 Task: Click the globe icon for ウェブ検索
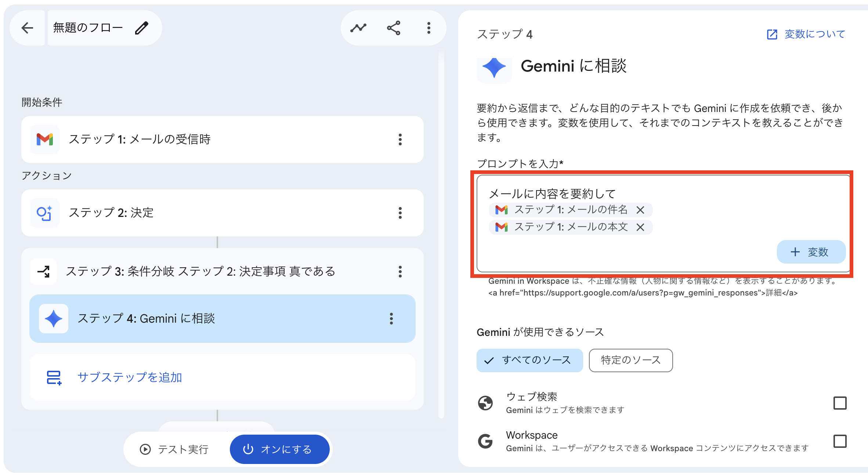[485, 403]
